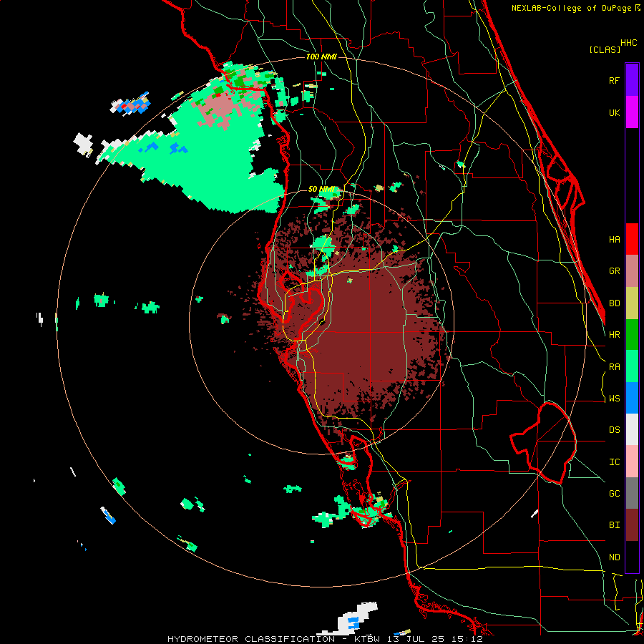The width and height of the screenshot is (644, 644).
Task: Click the dark green HR legend swatch
Action: [632, 335]
